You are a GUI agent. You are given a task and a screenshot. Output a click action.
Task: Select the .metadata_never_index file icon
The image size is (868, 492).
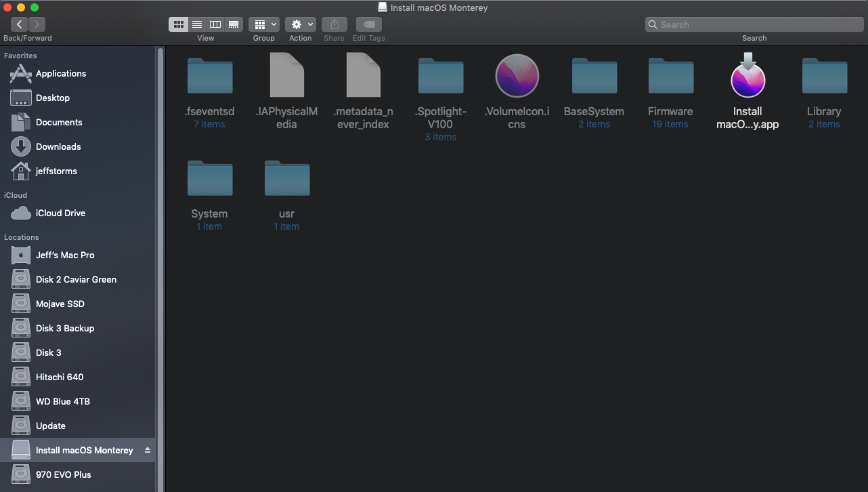[x=364, y=75]
